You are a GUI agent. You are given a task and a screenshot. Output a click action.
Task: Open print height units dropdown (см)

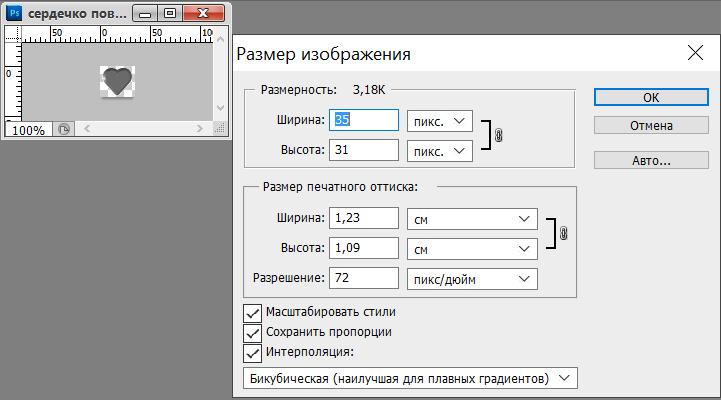pyautogui.click(x=472, y=249)
